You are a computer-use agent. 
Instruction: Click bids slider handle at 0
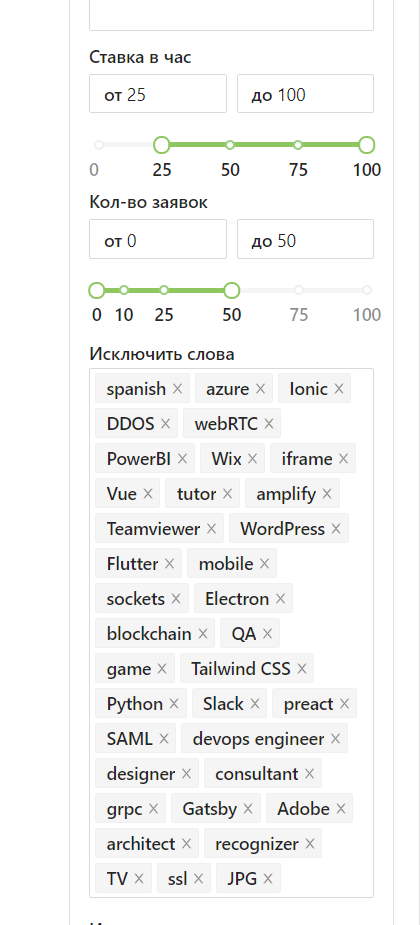coord(97,290)
